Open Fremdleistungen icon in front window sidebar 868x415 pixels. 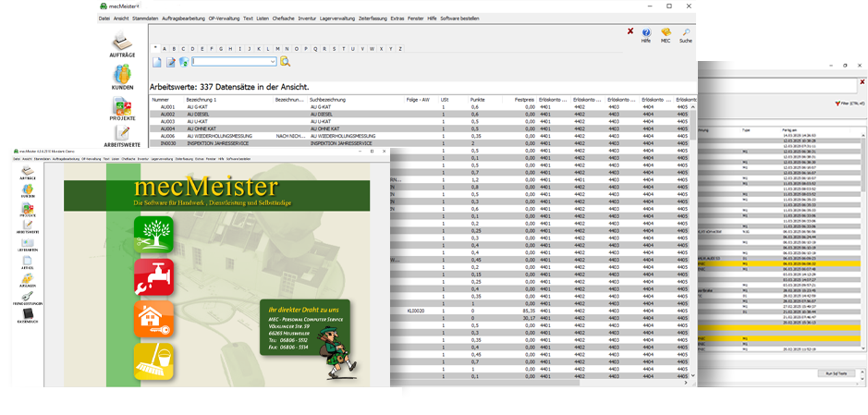tap(28, 299)
